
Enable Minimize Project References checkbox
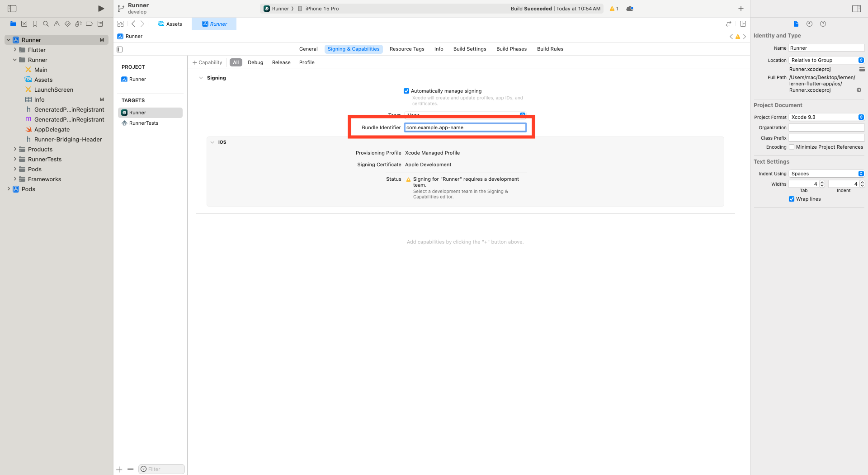[x=792, y=147]
